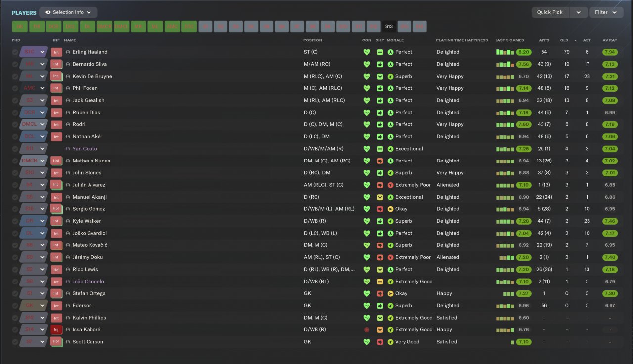Click Erling Haaland's 7.94 average rating badge
This screenshot has height=364, width=633.
tap(610, 52)
